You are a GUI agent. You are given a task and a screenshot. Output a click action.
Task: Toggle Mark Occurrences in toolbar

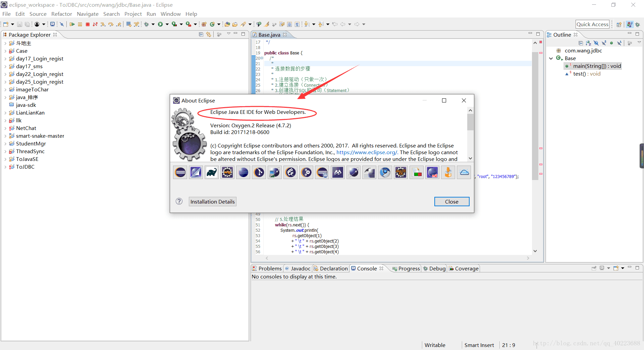[267, 24]
